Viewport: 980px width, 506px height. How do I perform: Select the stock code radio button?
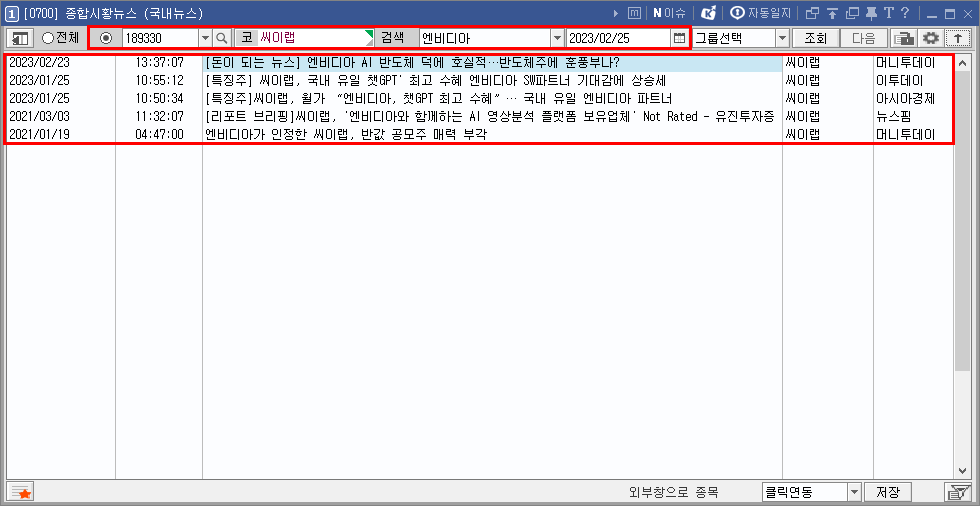[106, 38]
